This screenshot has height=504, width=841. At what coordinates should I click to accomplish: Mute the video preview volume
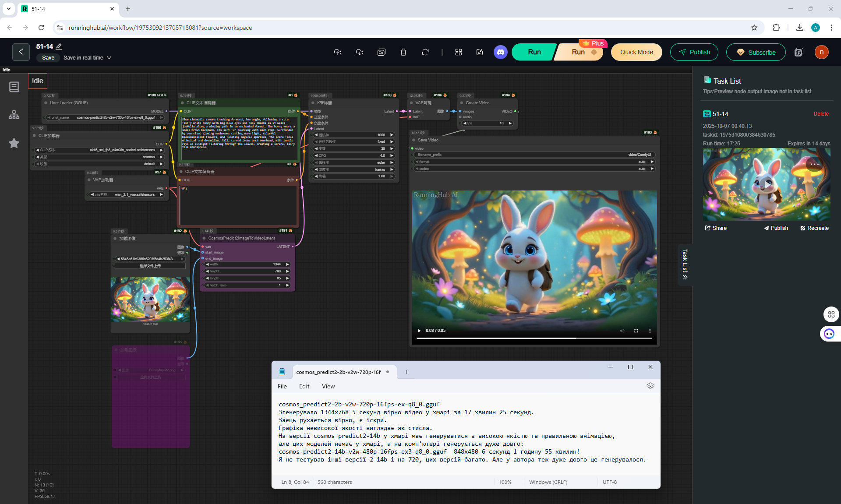622,331
